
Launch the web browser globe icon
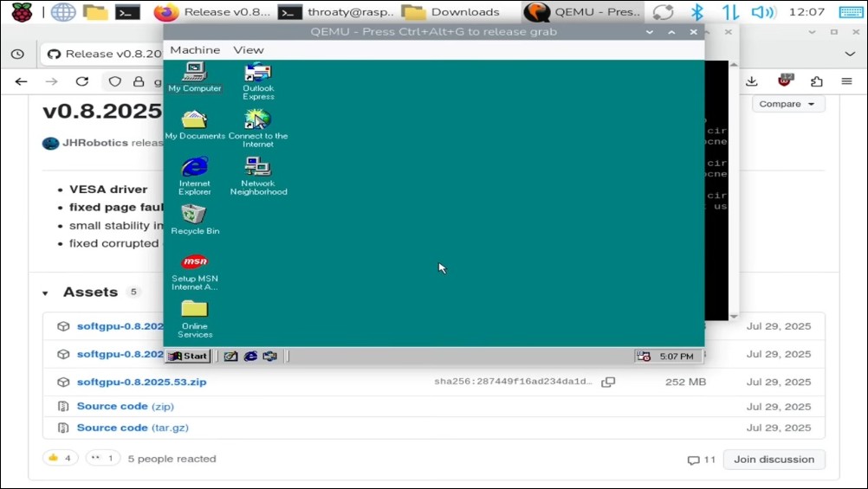tap(63, 11)
